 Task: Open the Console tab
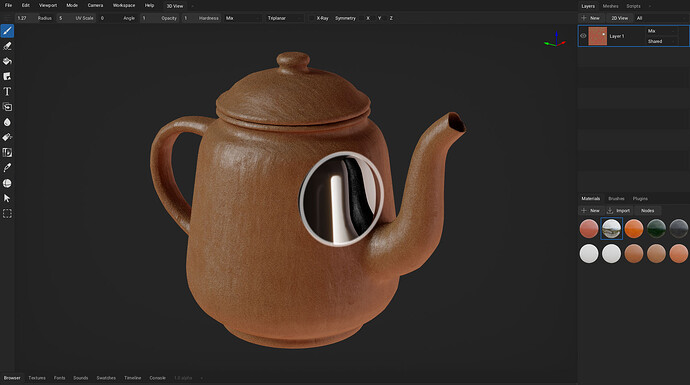(x=158, y=378)
